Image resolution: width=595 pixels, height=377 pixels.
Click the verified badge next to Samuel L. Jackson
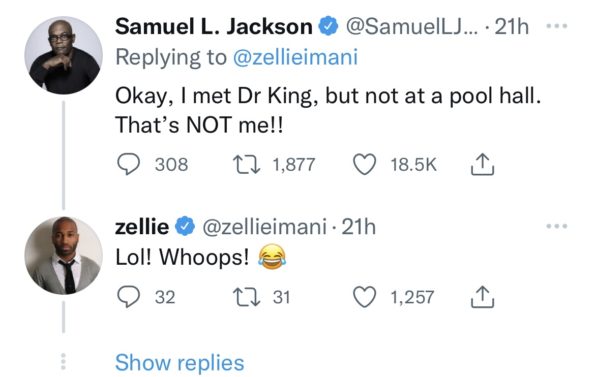coord(328,27)
